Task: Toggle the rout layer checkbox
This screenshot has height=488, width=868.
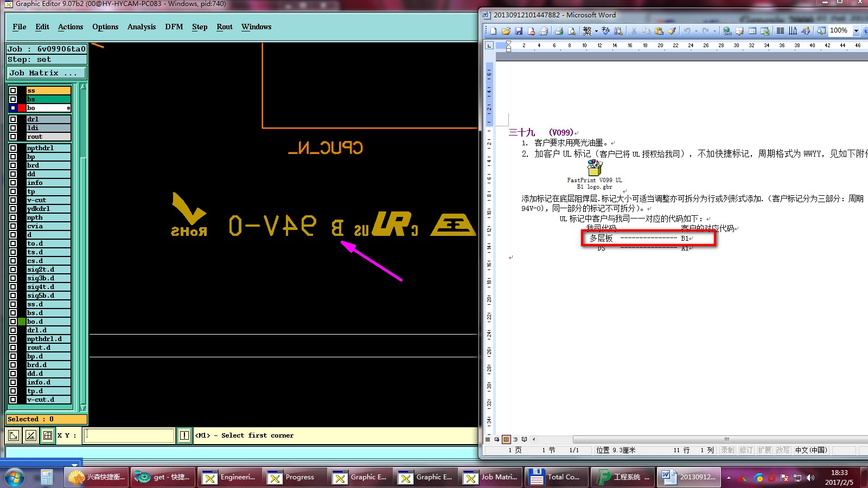Action: pyautogui.click(x=13, y=137)
